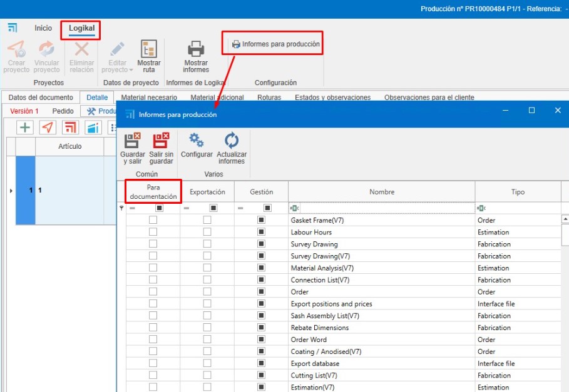Viewport: 569px width, 392px height.
Task: Click the blue chart toolbar icon
Action: pos(93,127)
